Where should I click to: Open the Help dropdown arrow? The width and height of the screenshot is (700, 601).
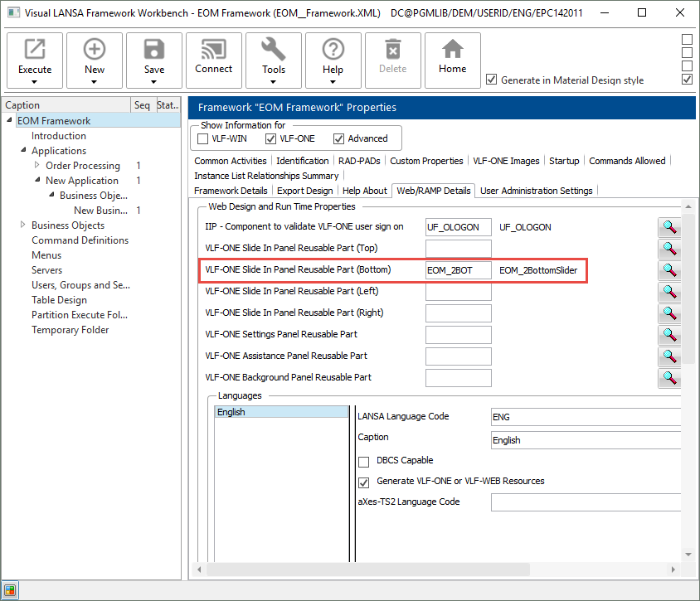[x=333, y=82]
